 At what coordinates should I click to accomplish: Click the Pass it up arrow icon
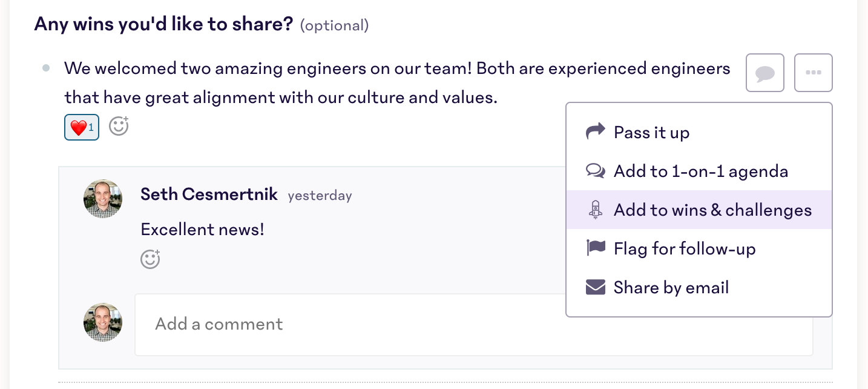(x=596, y=131)
